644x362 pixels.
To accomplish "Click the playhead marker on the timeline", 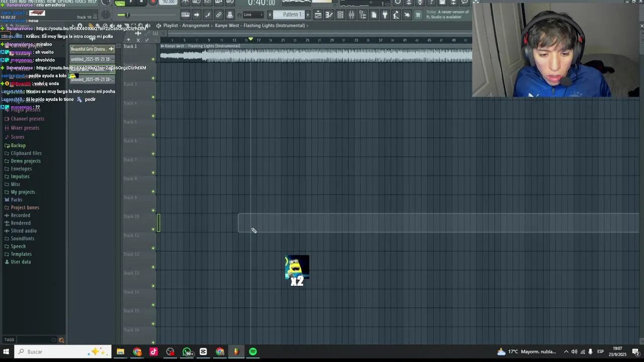I will (x=251, y=39).
